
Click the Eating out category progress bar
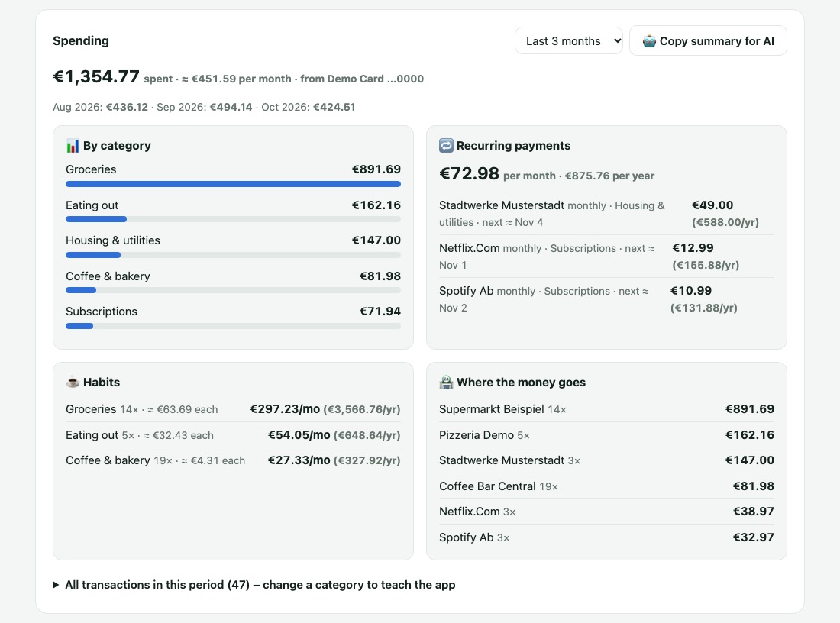pos(233,219)
